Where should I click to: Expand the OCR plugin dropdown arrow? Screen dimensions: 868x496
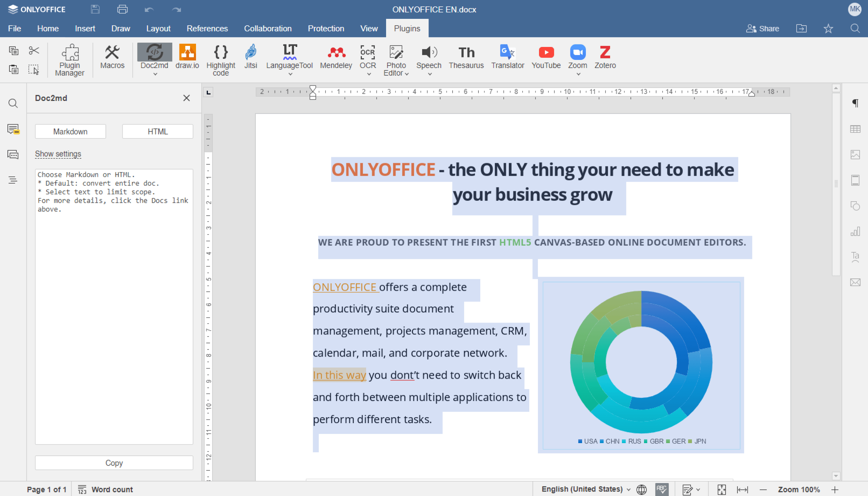pyautogui.click(x=369, y=74)
